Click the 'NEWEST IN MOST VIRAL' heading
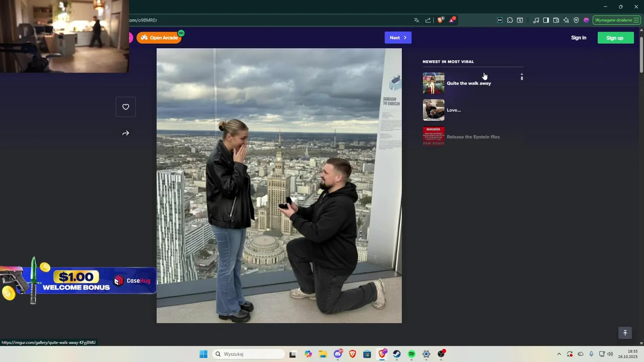The width and height of the screenshot is (644, 362). (448, 62)
